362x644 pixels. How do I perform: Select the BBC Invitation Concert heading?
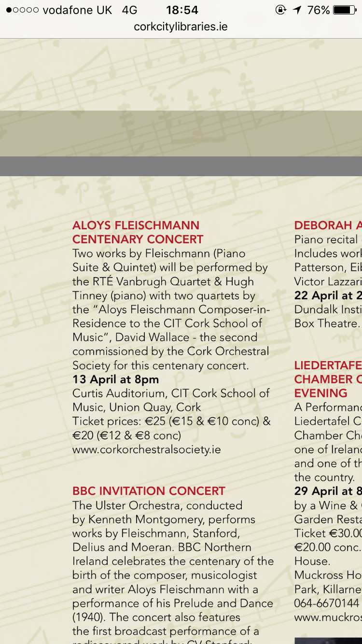pyautogui.click(x=149, y=491)
